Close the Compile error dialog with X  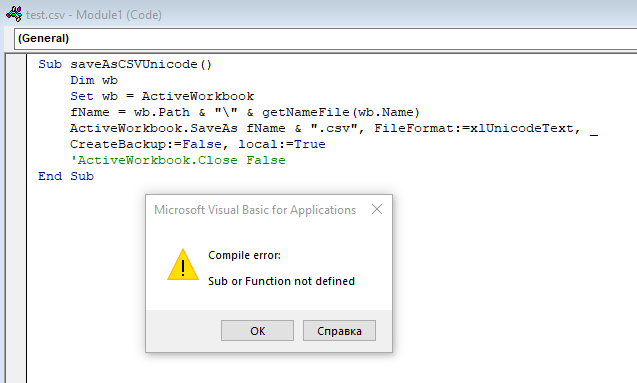pos(377,209)
